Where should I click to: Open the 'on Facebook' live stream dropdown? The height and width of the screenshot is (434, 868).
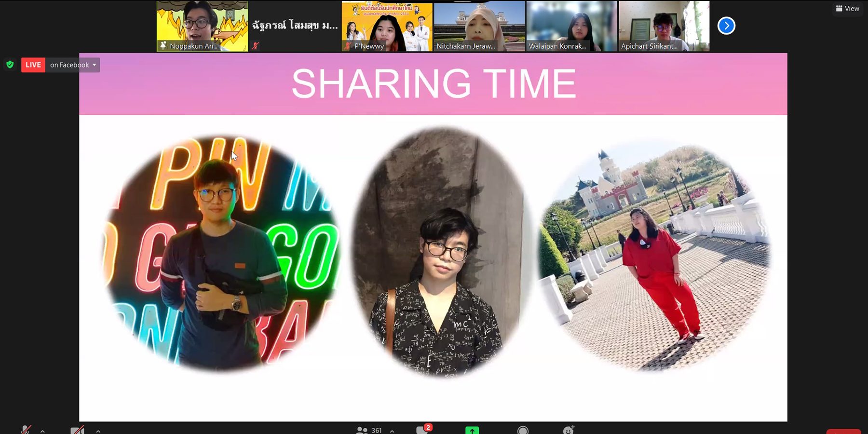click(73, 65)
